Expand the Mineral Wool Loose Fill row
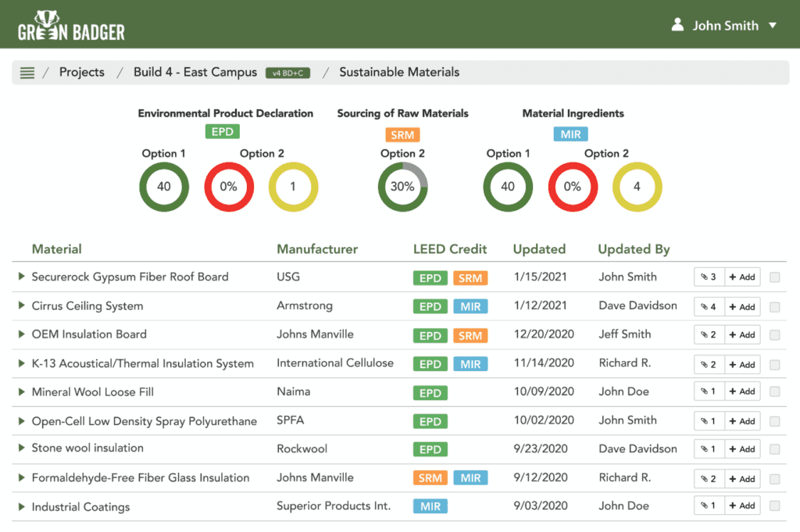Viewport: 800px width, 532px height. point(20,392)
